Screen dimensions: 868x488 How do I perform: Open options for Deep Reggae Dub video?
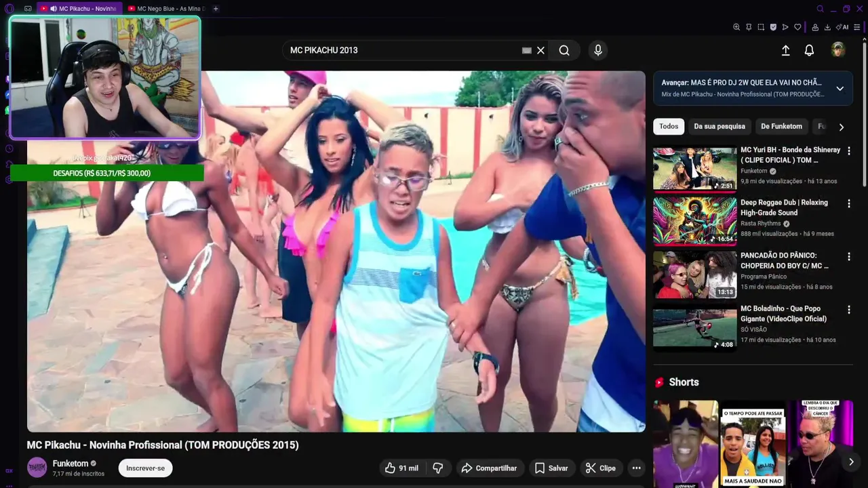tap(848, 203)
